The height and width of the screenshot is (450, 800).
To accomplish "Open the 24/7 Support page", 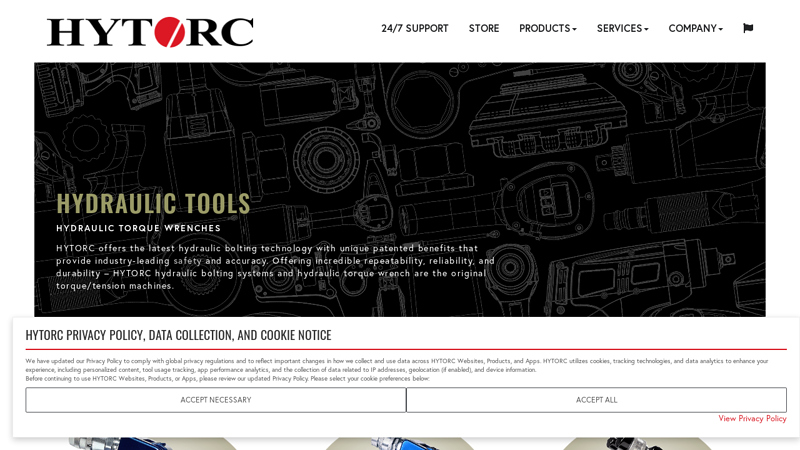I will pos(414,29).
